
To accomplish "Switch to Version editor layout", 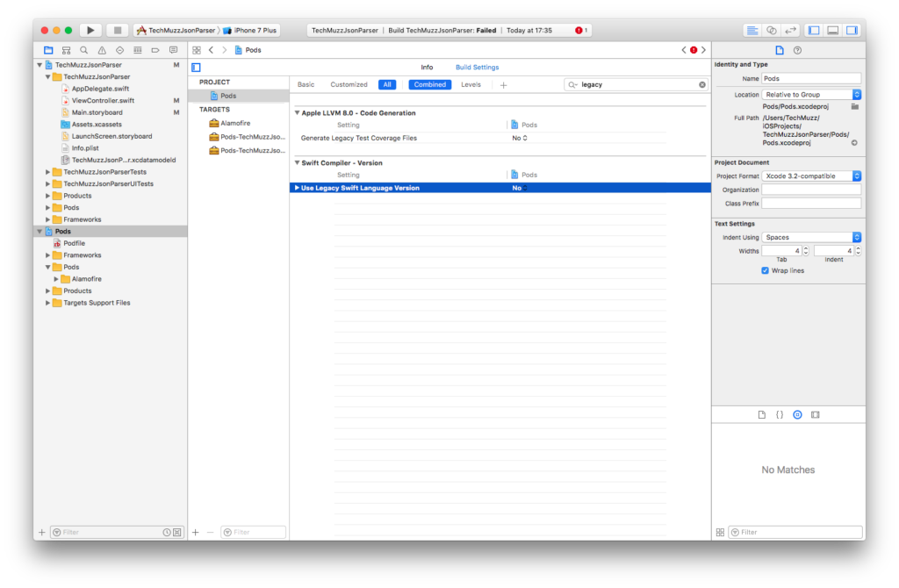I will (791, 31).
